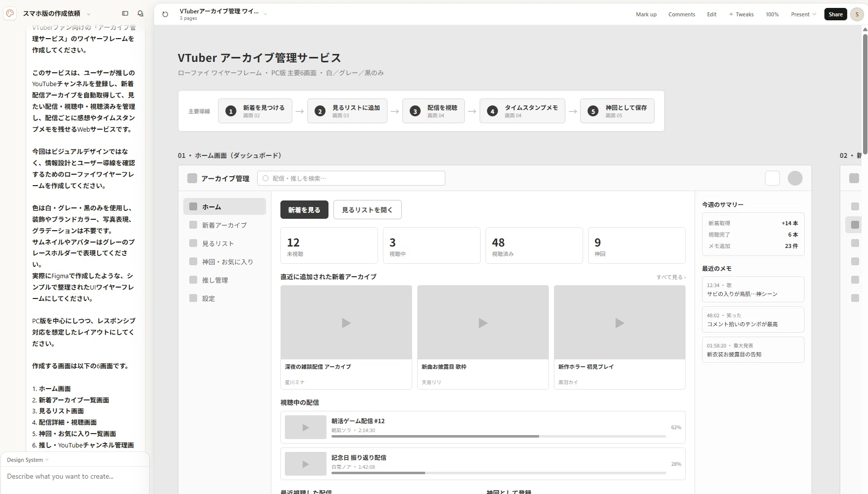
Task: Click flow step 5 神回として保存
Action: [x=617, y=111]
